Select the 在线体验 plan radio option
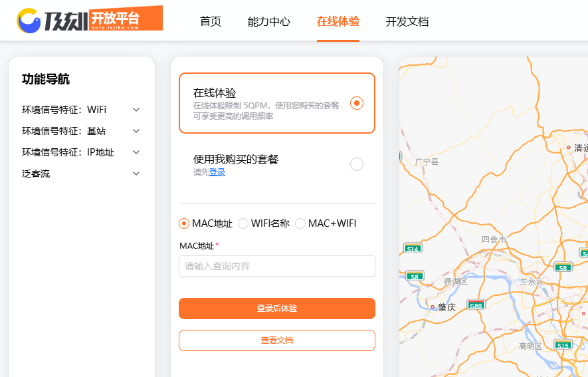The width and height of the screenshot is (588, 377). (357, 103)
